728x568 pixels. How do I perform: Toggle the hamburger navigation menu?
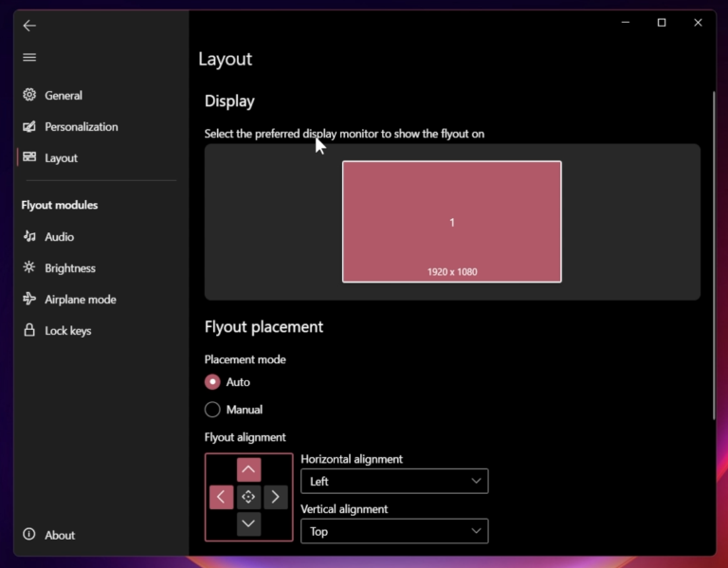click(x=29, y=58)
